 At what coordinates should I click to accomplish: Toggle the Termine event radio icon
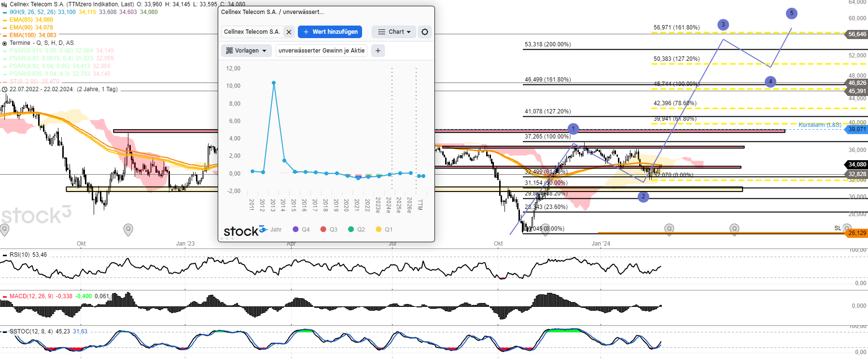point(5,43)
